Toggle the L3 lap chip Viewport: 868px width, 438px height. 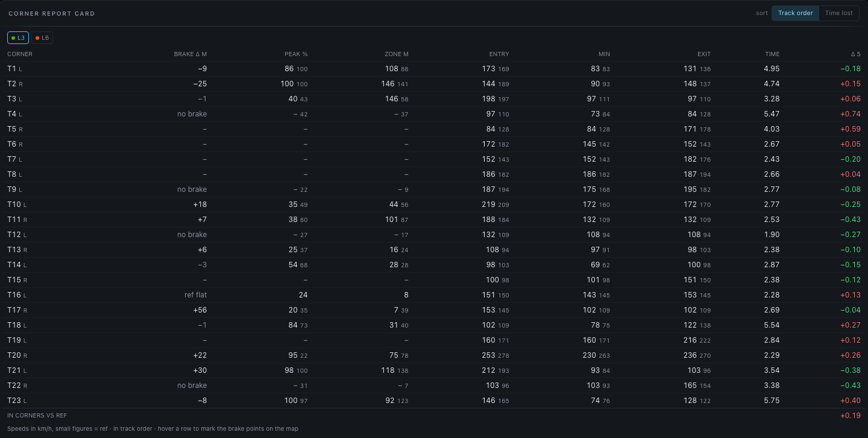pos(18,38)
